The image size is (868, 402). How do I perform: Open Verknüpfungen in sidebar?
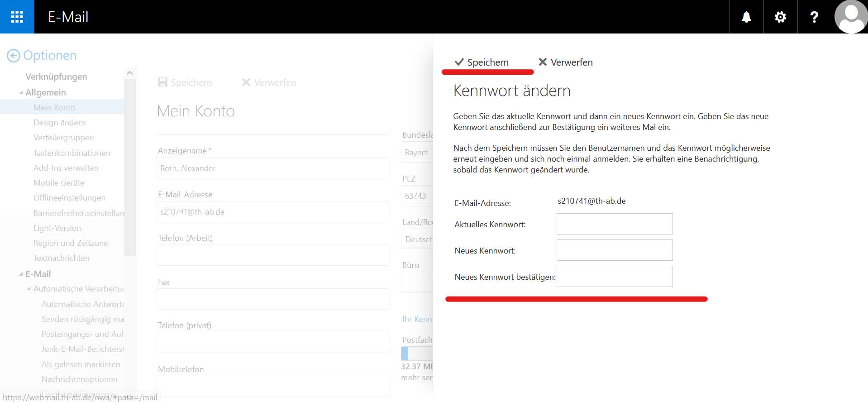click(x=56, y=77)
